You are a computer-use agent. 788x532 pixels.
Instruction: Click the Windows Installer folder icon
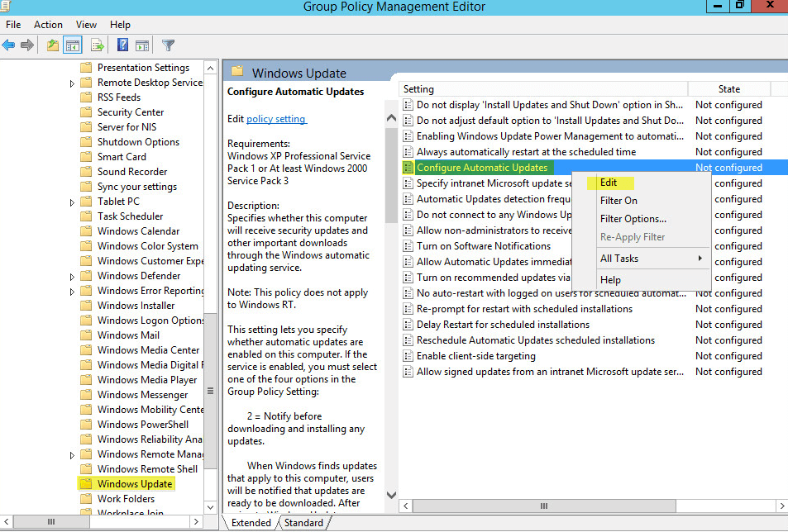coord(87,305)
